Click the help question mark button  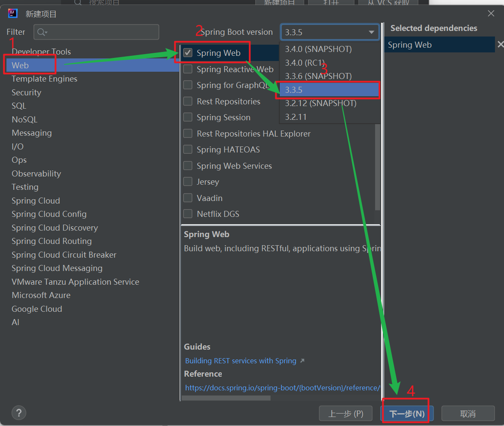click(x=19, y=413)
